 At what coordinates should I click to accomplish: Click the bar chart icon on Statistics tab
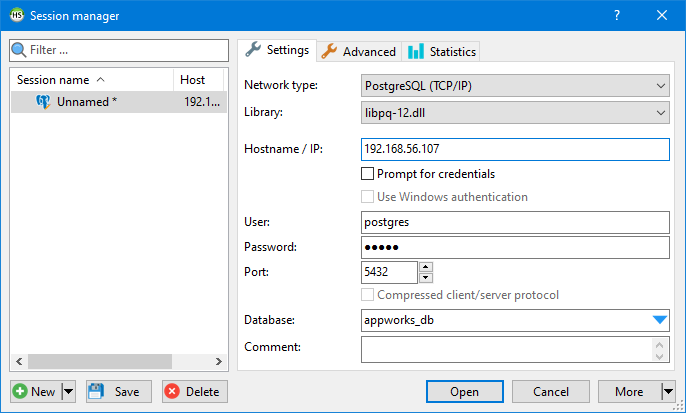[416, 52]
